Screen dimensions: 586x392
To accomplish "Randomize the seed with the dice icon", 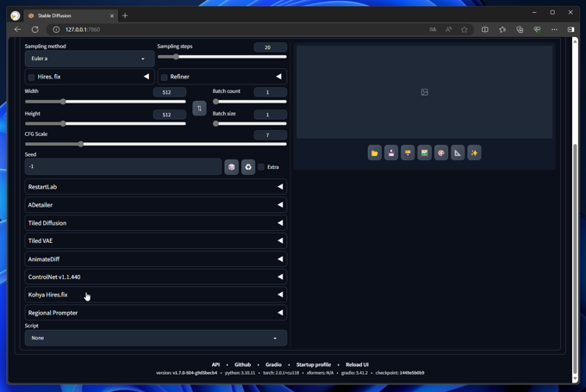I will point(231,166).
